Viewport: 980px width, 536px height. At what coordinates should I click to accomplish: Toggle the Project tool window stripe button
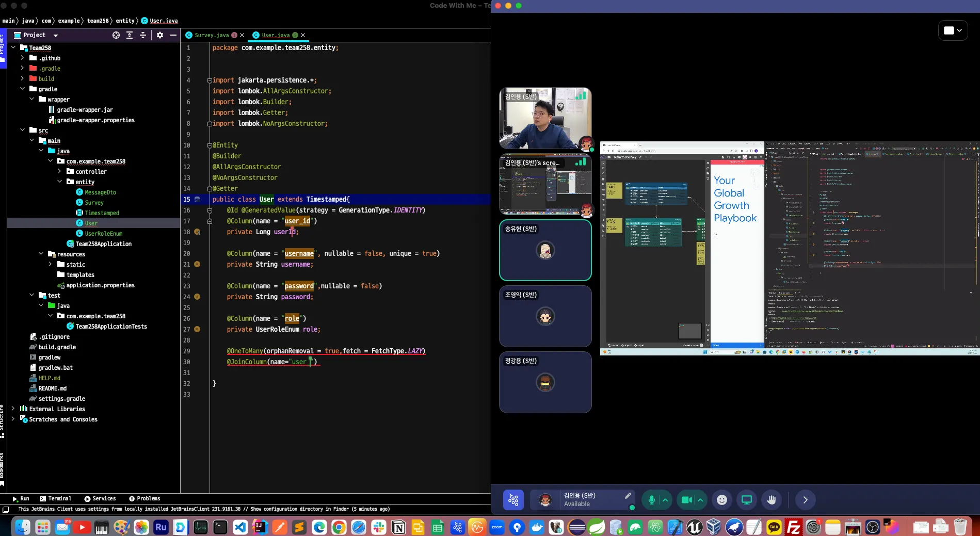click(3, 48)
